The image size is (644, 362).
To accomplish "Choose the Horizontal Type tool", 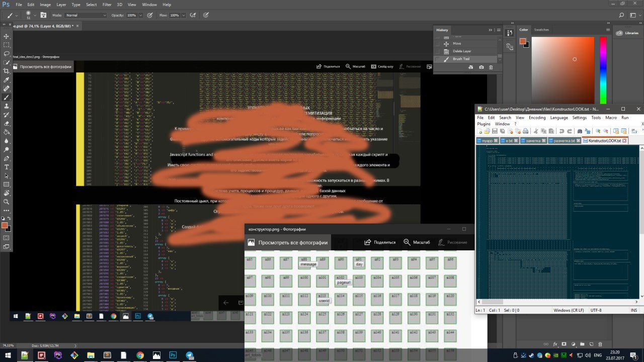I will pos(7,167).
